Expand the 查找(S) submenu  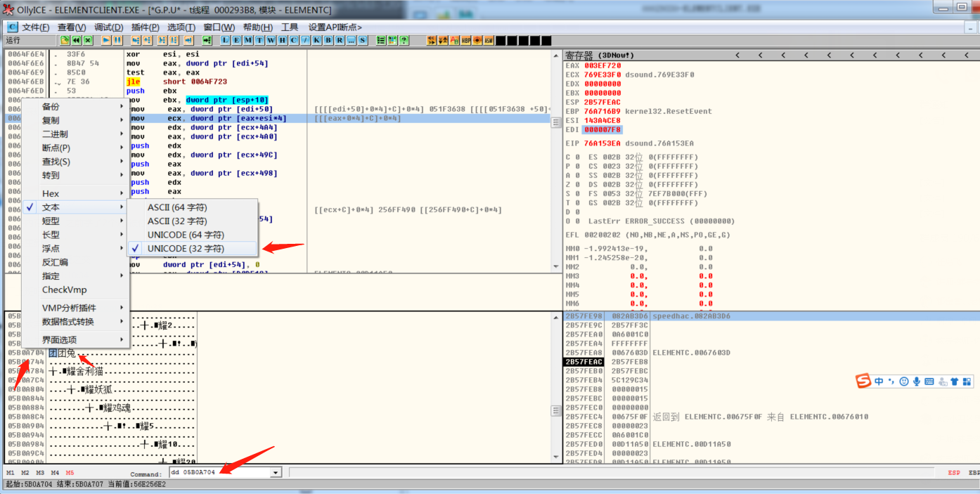[75, 162]
